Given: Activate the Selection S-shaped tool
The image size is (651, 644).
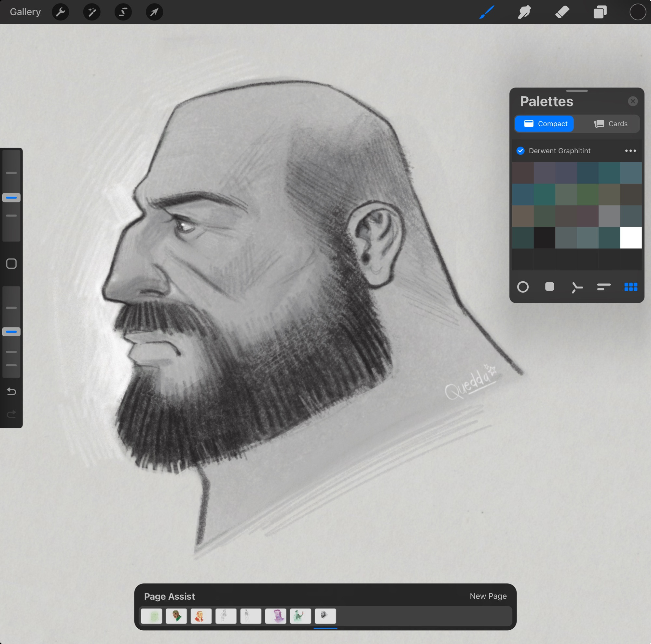Looking at the screenshot, I should [x=123, y=12].
